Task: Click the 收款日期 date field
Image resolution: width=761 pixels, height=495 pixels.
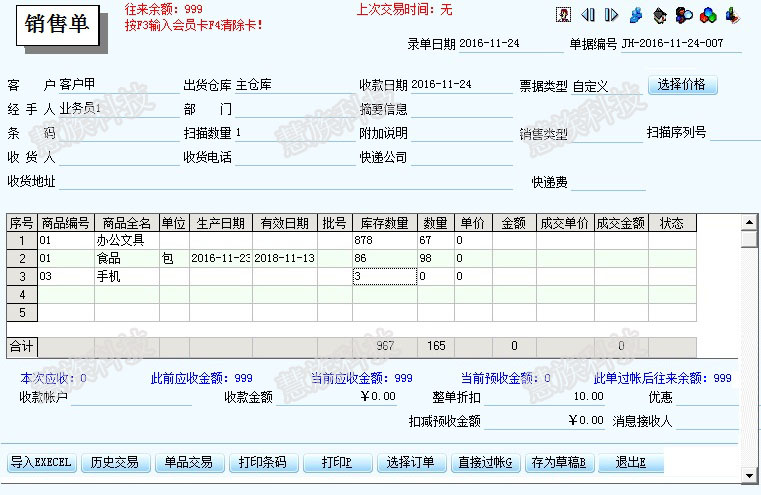Action: click(x=462, y=85)
